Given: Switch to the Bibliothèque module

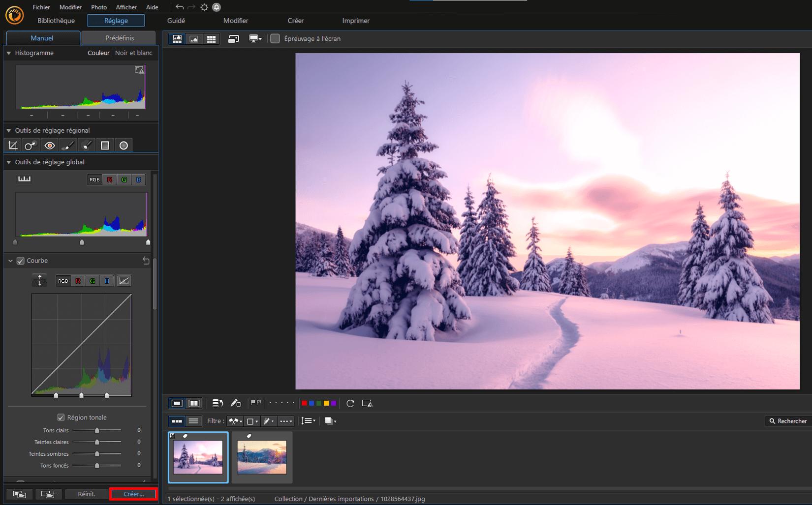Looking at the screenshot, I should 56,20.
